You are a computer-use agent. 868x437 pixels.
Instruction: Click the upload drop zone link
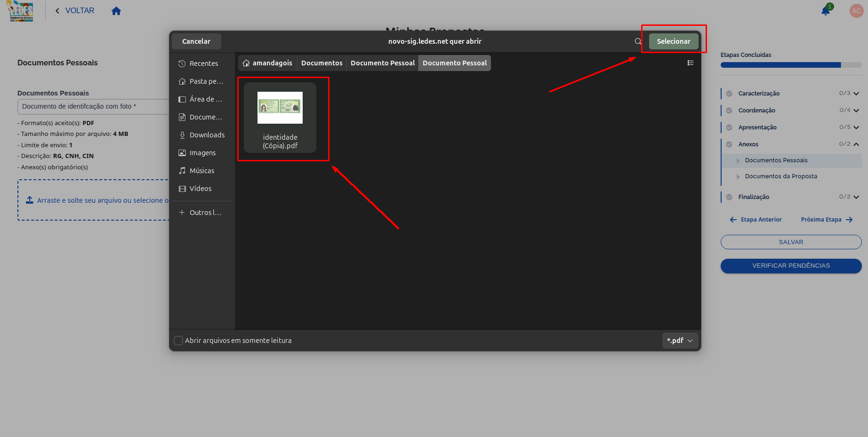pos(103,200)
